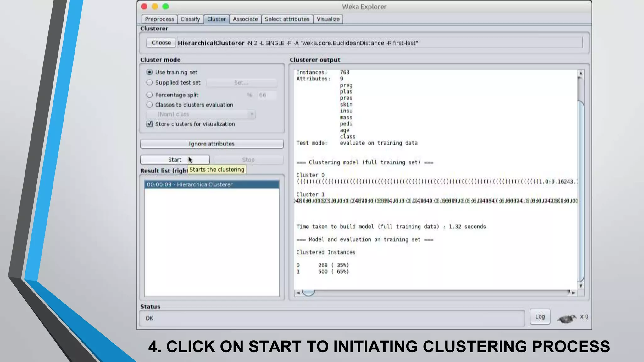Screen dimensions: 644x362
Task: Select Classes to clusters evaluation
Action: (150, 105)
